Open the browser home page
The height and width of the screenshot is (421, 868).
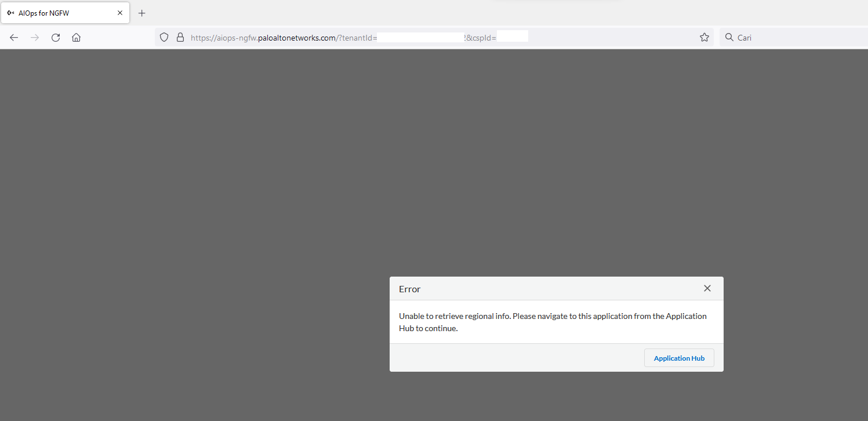click(76, 37)
